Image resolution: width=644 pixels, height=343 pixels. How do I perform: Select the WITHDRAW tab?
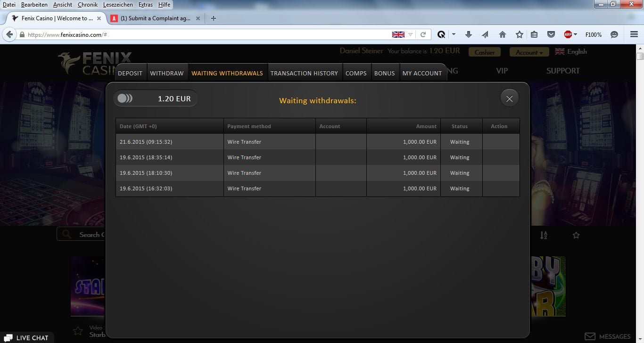click(167, 73)
